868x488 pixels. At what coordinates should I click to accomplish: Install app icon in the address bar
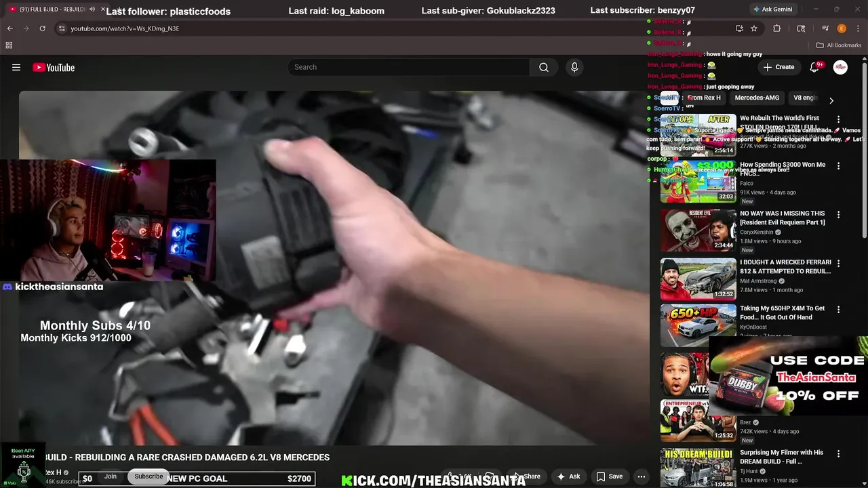[x=739, y=28]
